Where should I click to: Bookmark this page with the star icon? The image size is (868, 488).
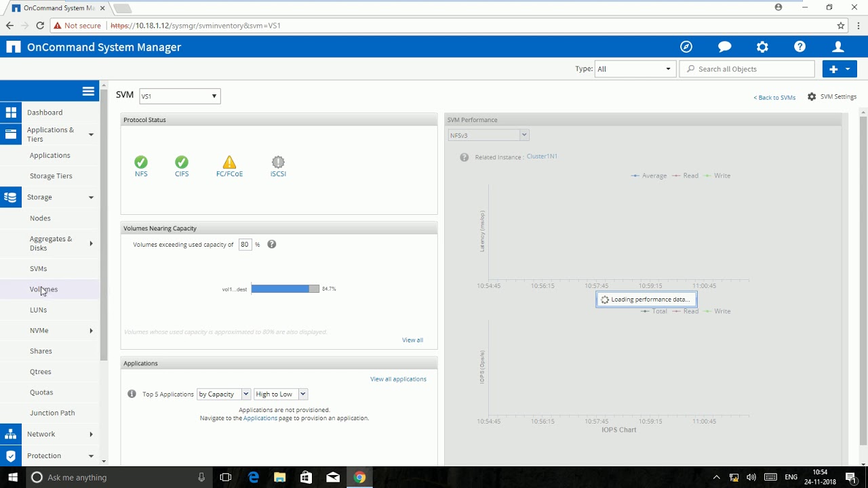coord(841,26)
